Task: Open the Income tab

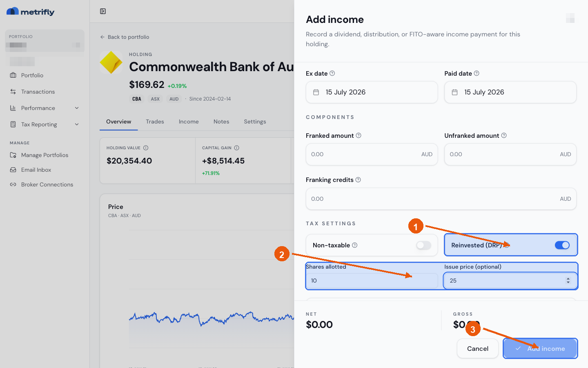Action: pyautogui.click(x=189, y=121)
